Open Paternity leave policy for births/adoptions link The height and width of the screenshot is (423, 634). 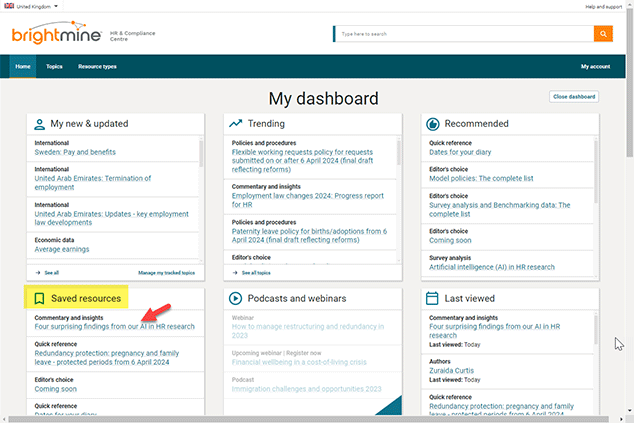(x=309, y=235)
